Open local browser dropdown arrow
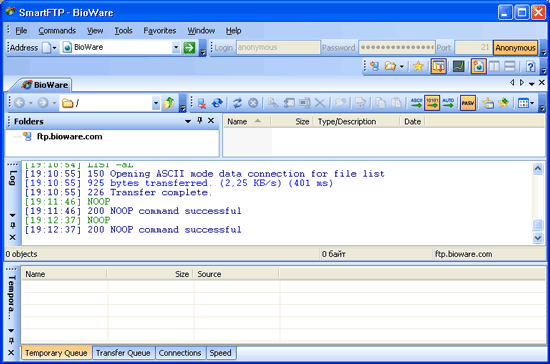The width and height of the screenshot is (550, 364). pyautogui.click(x=402, y=66)
